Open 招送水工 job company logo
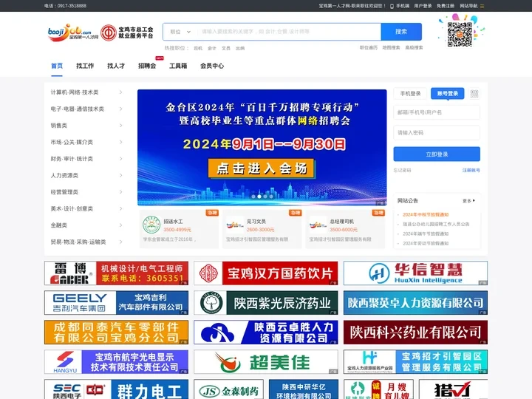This screenshot has width=532, height=399. click(151, 225)
